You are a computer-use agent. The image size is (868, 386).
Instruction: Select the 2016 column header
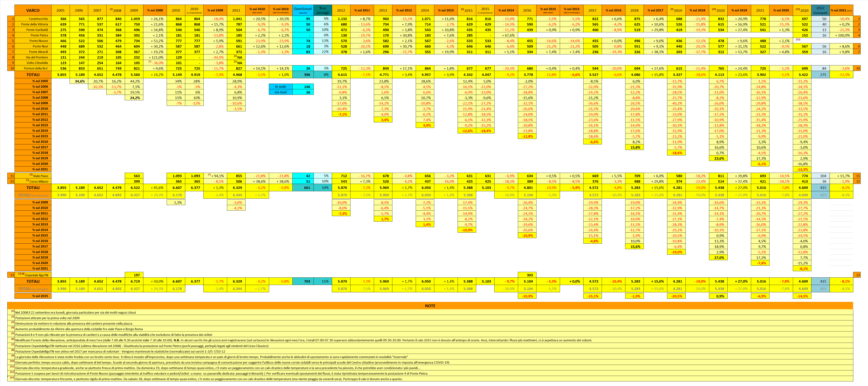point(527,10)
